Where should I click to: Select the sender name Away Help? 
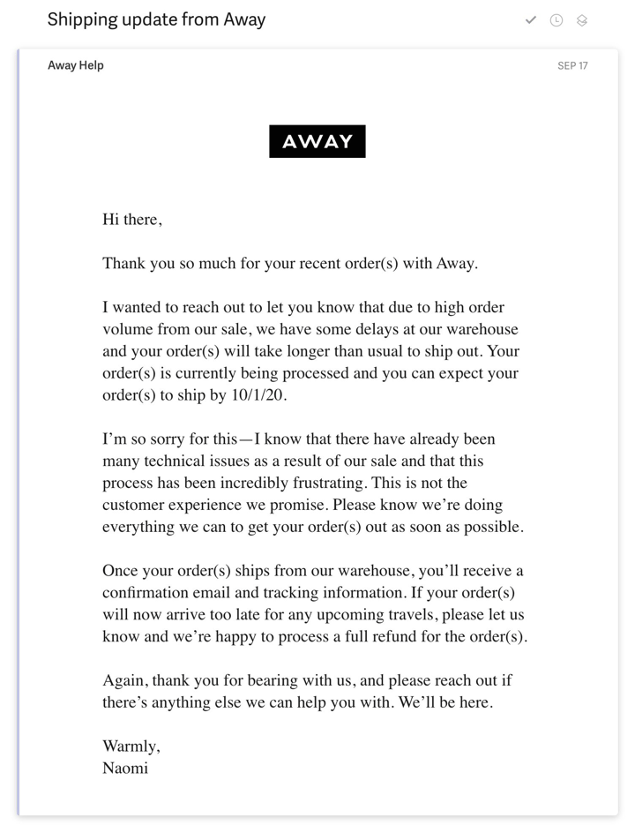(x=76, y=64)
